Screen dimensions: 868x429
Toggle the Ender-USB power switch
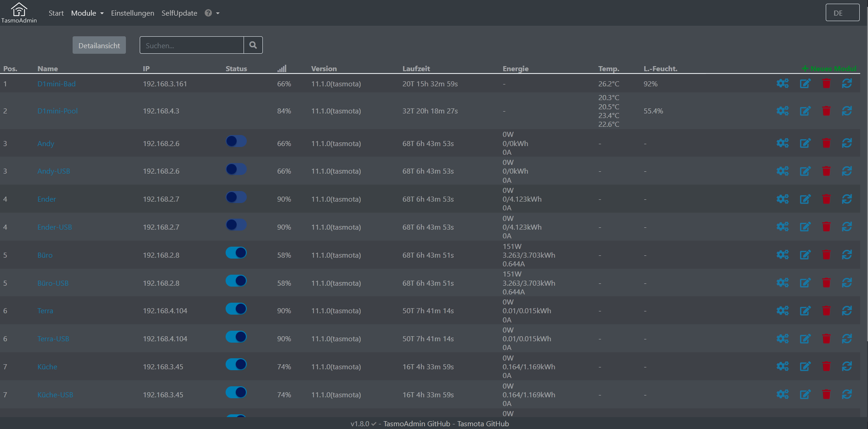coord(236,225)
